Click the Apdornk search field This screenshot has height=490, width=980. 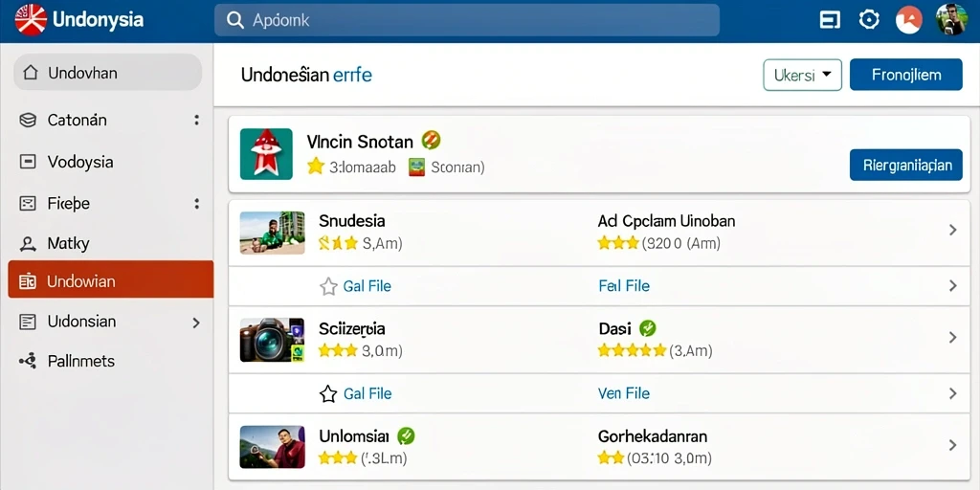coord(467,20)
